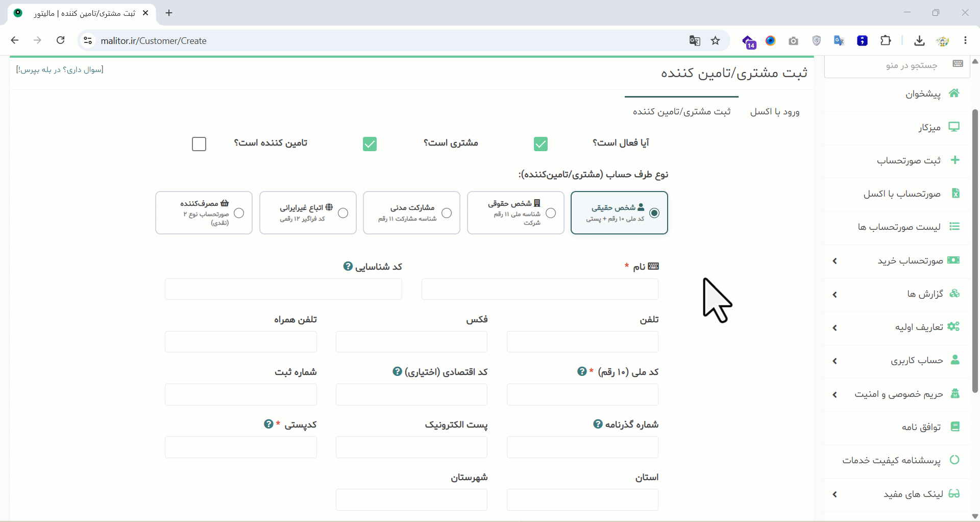Click the scroll-up arrow of scrollbar
980x522 pixels.
coord(975,61)
